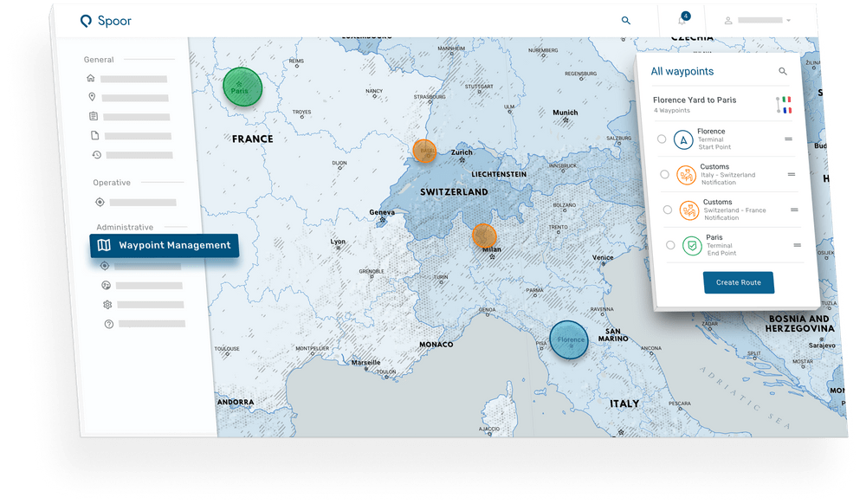This screenshot has width=866, height=504.
Task: Click the Florence row reorder handle
Action: (788, 139)
